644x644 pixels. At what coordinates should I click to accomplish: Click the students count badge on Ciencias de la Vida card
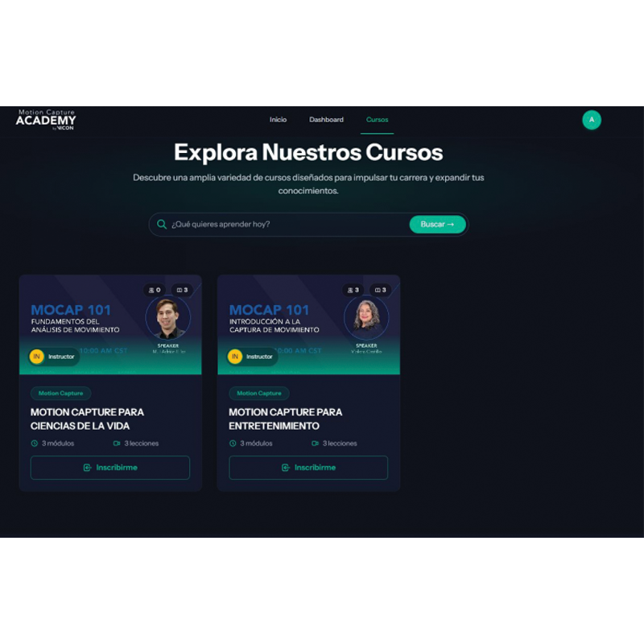click(x=154, y=290)
